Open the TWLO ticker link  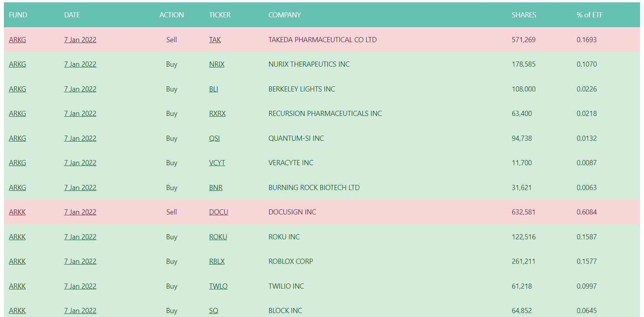tap(218, 286)
